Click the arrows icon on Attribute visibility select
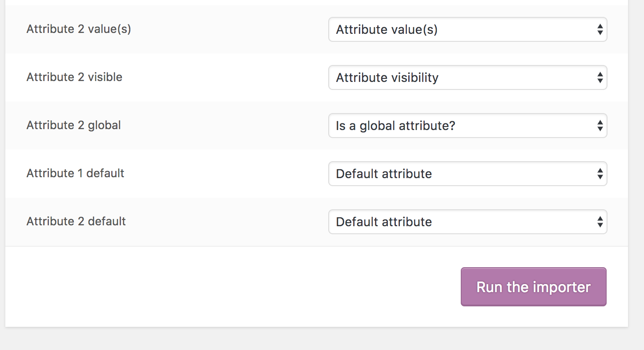Screen dimensions: 644x350 coord(600,78)
